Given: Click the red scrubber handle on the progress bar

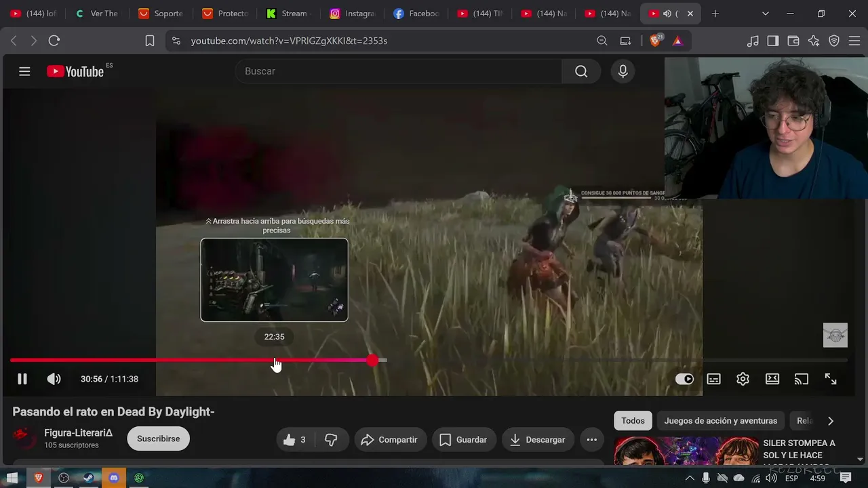Looking at the screenshot, I should (x=372, y=360).
